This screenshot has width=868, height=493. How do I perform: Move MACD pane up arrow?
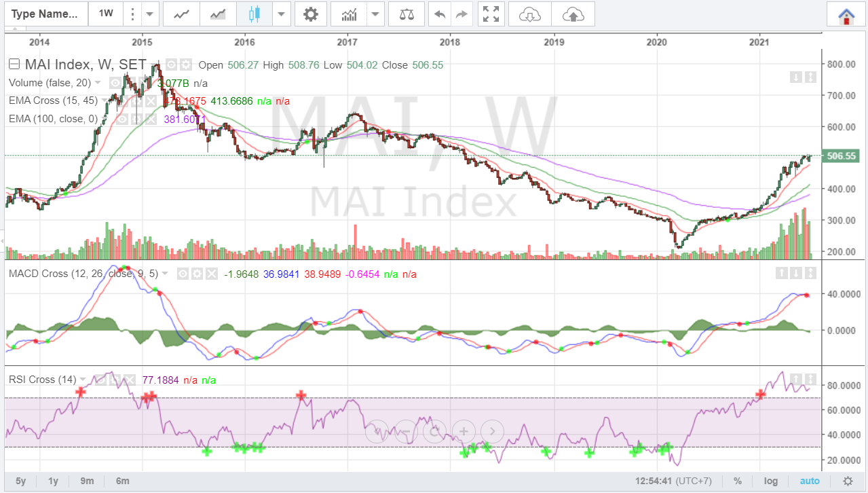click(782, 273)
